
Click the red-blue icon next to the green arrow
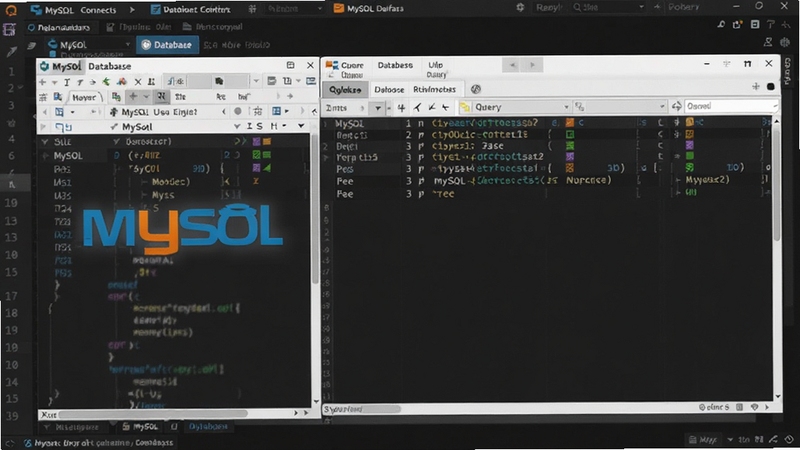coord(121,82)
